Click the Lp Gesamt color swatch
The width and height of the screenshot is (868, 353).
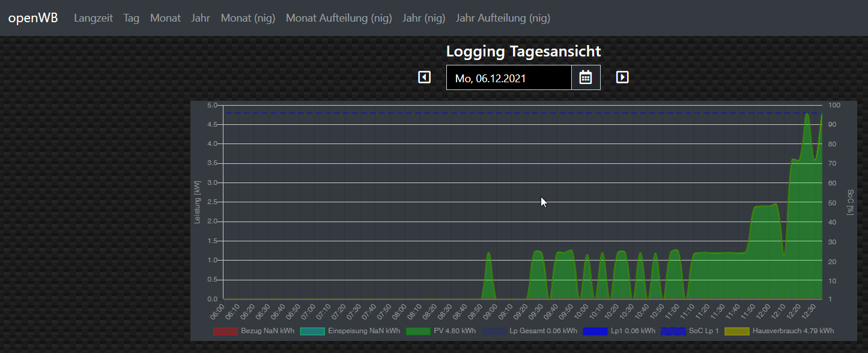(493, 331)
